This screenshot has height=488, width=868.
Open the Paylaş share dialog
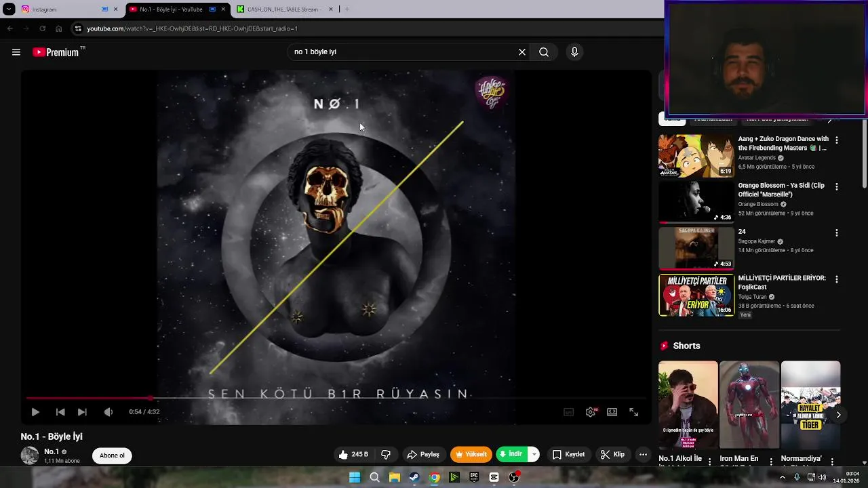click(x=423, y=455)
